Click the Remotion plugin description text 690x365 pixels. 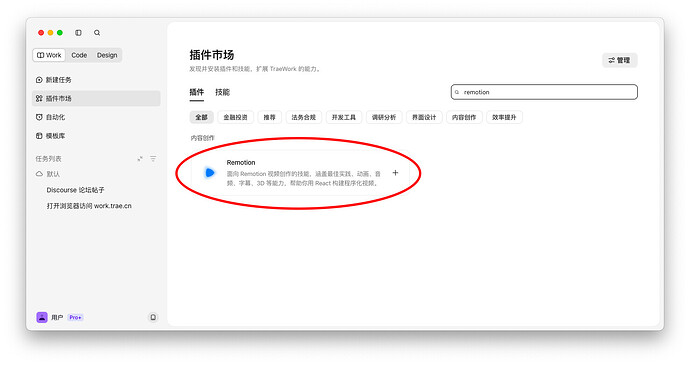click(x=303, y=178)
